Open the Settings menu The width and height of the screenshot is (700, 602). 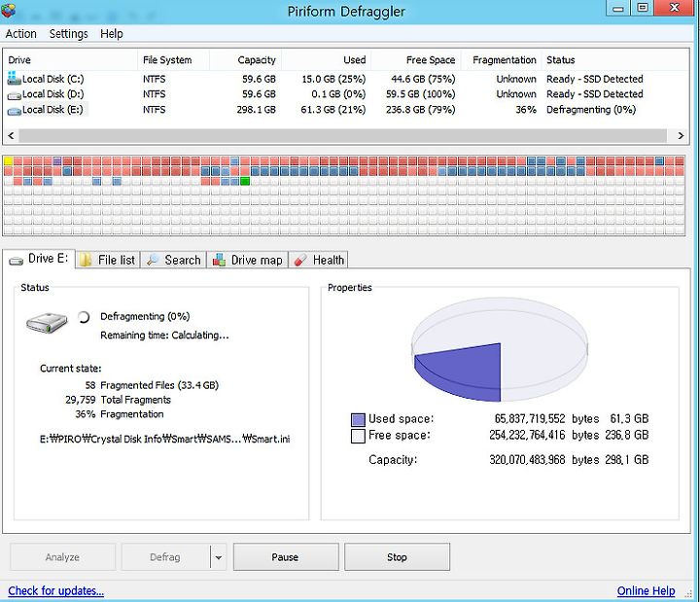pos(68,34)
